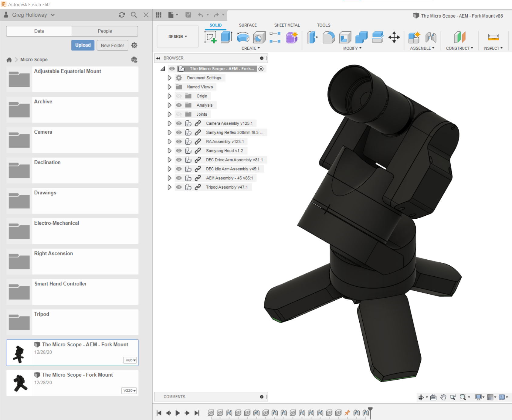Select the Fillet tool in Modify
The image size is (512, 420).
click(x=328, y=37)
